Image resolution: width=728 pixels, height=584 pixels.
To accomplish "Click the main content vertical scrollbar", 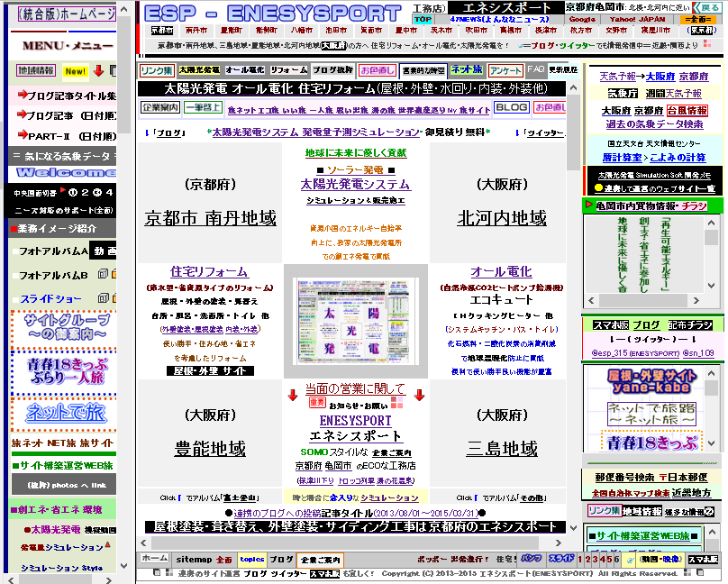I will [x=573, y=270].
